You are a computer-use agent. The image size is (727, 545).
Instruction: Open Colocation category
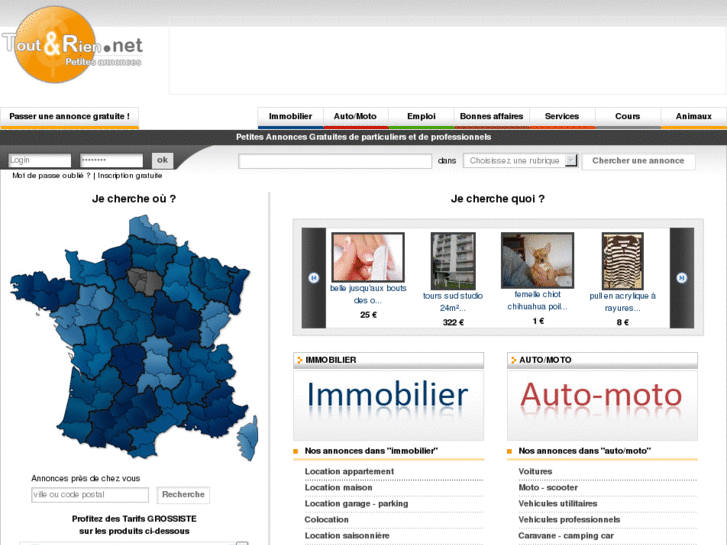tap(326, 519)
